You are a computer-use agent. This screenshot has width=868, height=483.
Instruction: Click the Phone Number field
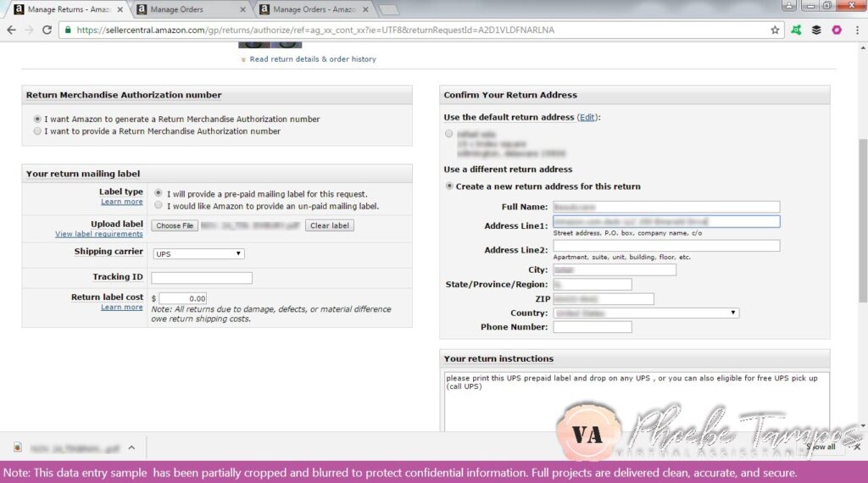pos(593,327)
